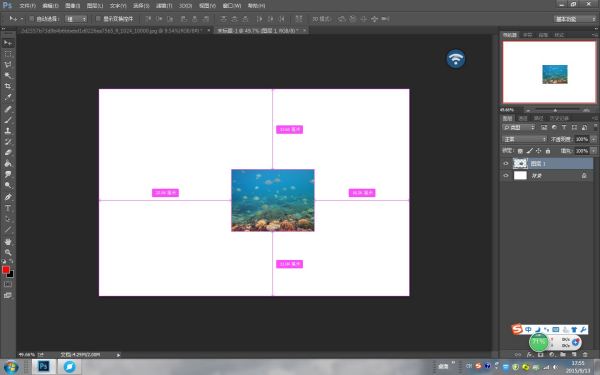
Task: Toggle lock image pixels brush icon
Action: pyautogui.click(x=530, y=151)
